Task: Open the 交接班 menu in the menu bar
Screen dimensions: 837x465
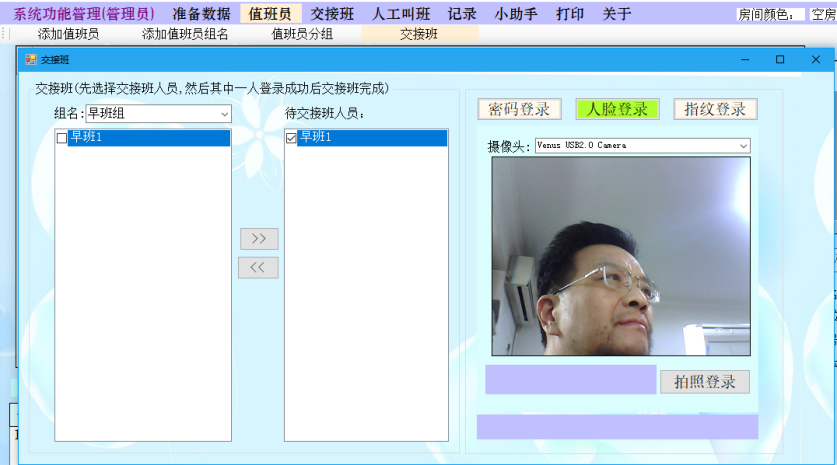Action: [332, 14]
